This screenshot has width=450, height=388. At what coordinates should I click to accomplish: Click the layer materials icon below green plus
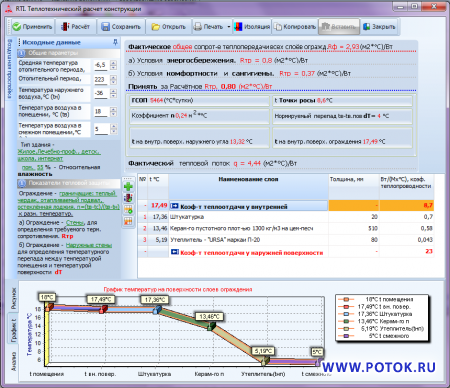pyautogui.click(x=128, y=198)
